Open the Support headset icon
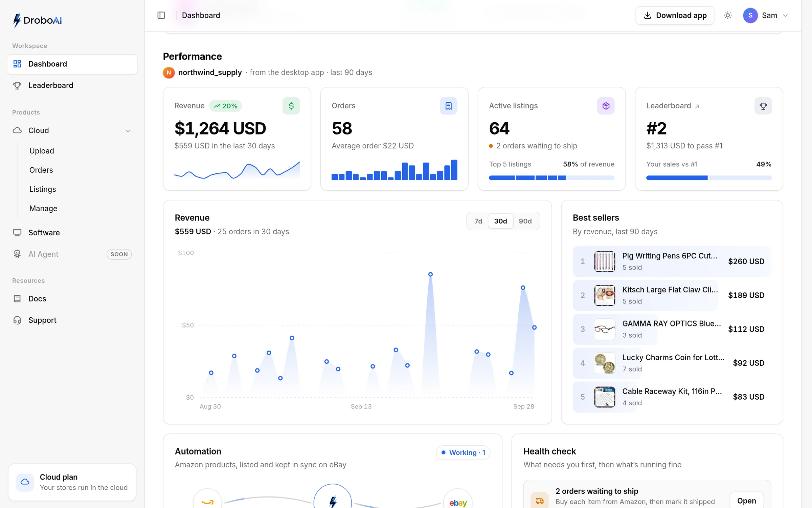Viewport: 812px width, 508px height. click(x=17, y=320)
